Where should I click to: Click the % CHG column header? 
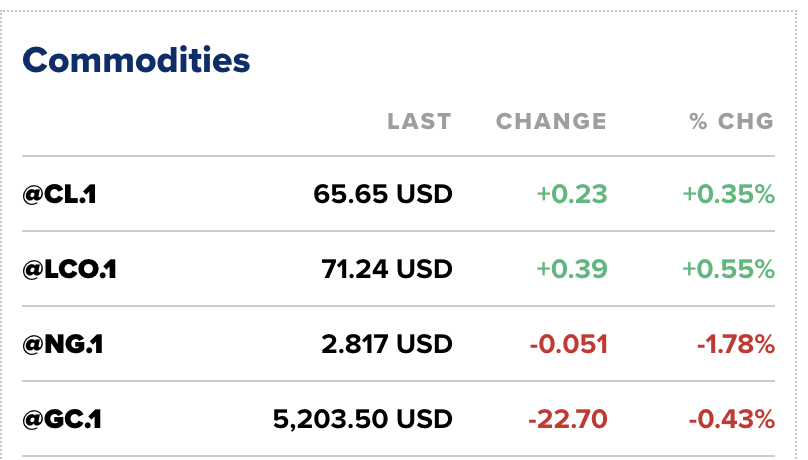pos(731,122)
